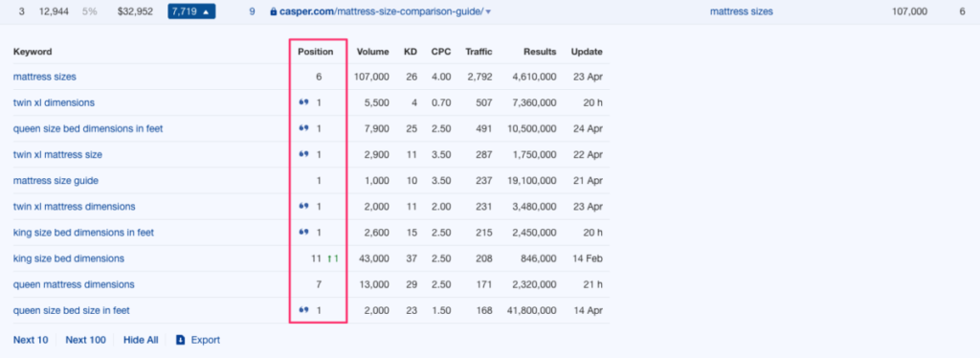Click the lock icon beside casper.com URL
The height and width of the screenshot is (358, 980).
click(x=273, y=11)
